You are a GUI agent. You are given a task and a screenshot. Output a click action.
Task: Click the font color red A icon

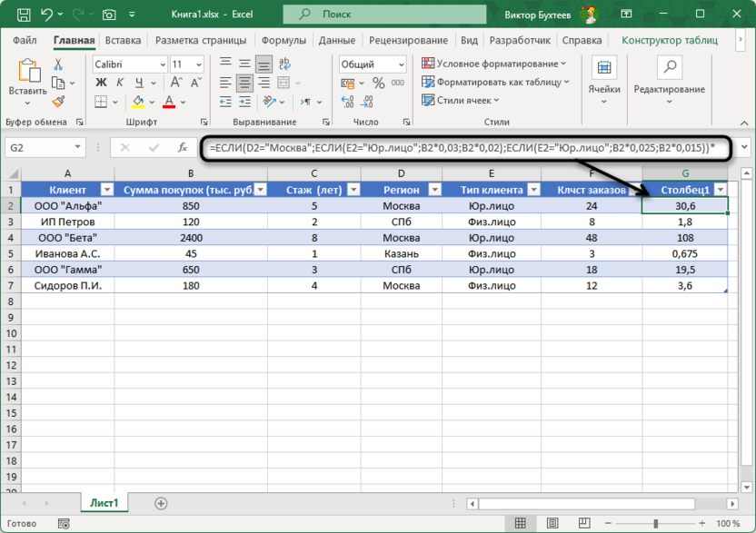[170, 103]
